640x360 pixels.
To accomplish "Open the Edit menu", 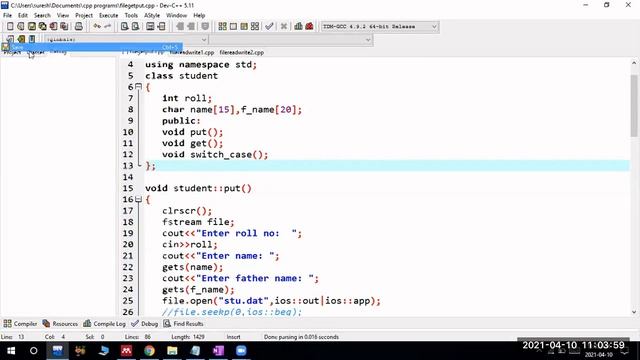I will click(x=23, y=16).
